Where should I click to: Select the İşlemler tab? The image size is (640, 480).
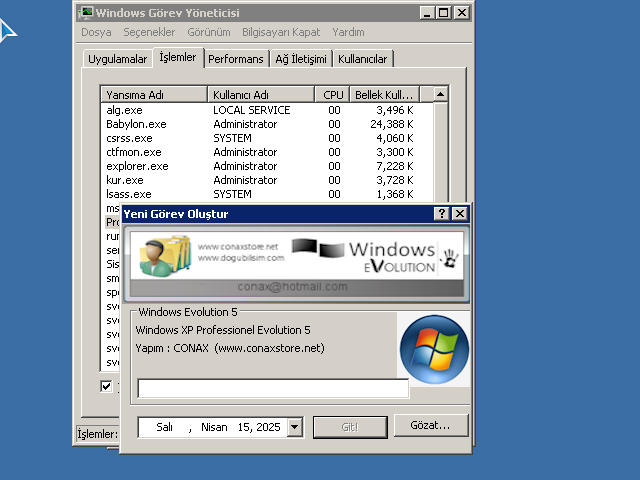pyautogui.click(x=178, y=57)
